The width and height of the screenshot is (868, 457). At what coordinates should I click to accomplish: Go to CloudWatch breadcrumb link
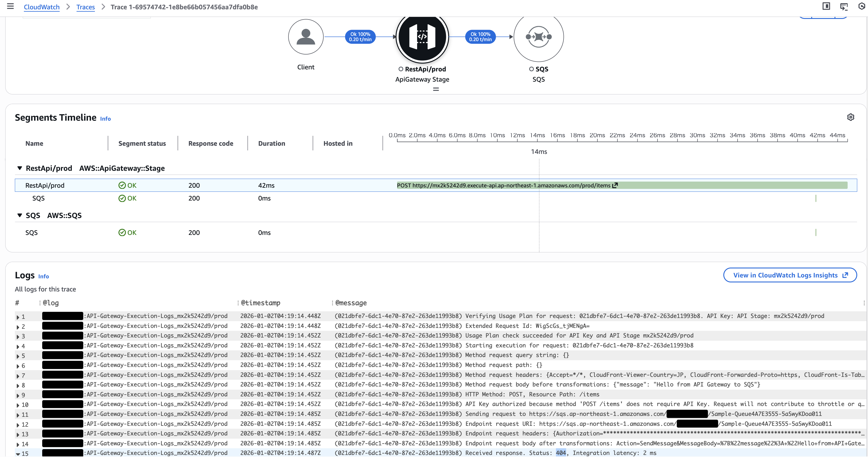click(41, 7)
